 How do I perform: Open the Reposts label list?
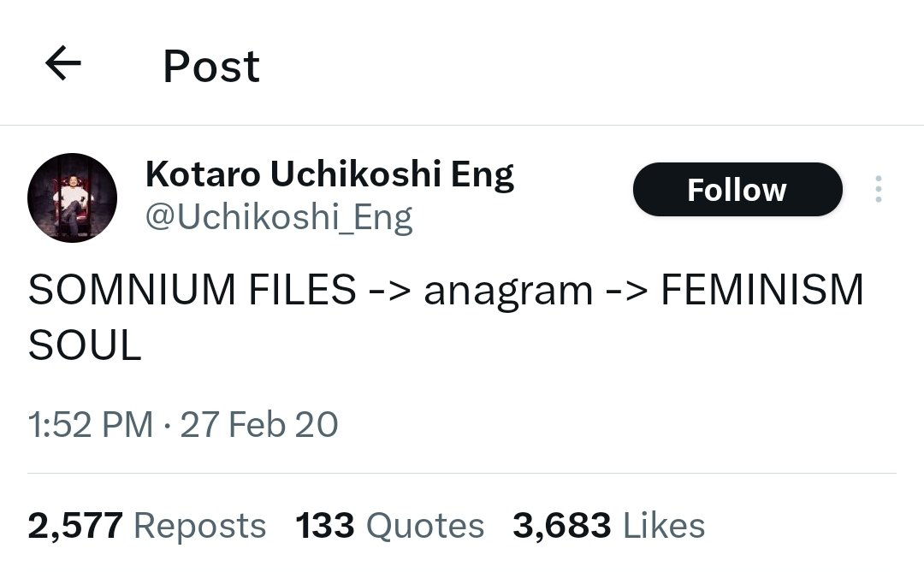199,526
